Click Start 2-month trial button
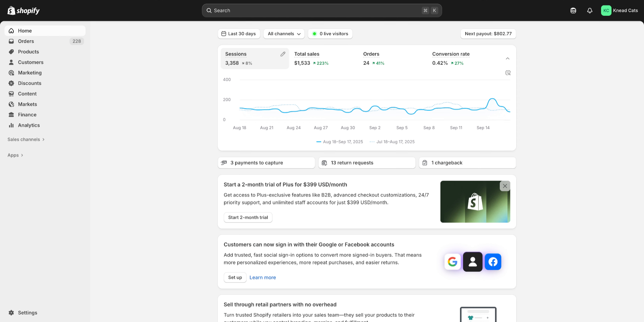 click(248, 217)
